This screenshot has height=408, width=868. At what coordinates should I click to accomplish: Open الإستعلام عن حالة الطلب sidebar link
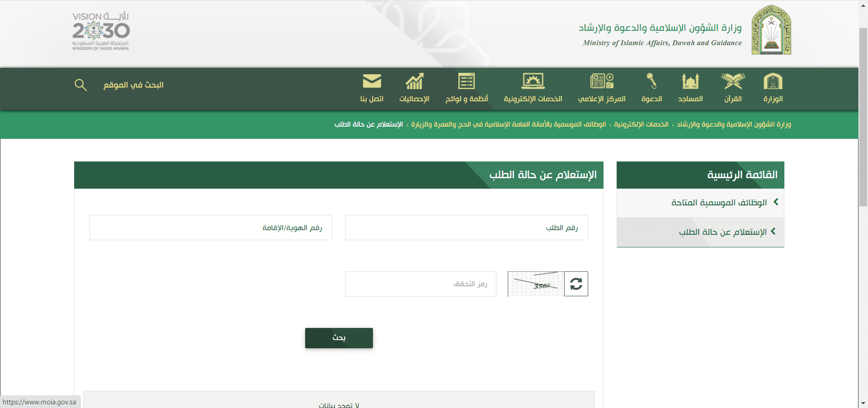coord(722,232)
